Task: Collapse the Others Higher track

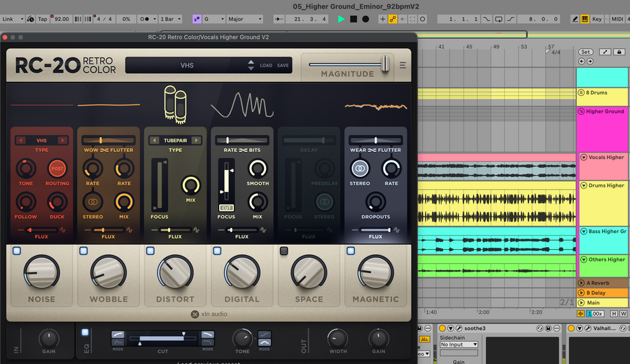Action: (x=584, y=260)
